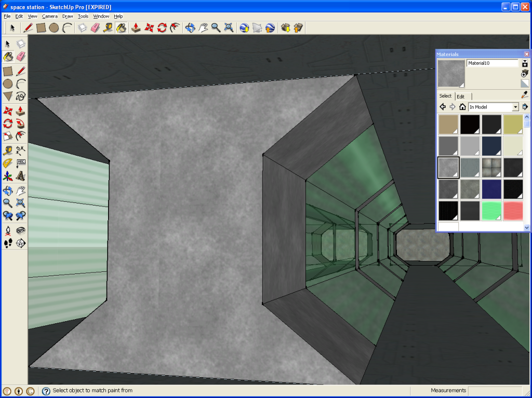This screenshot has width=532, height=398.
Task: Select the Scale tool
Action: tap(8, 136)
